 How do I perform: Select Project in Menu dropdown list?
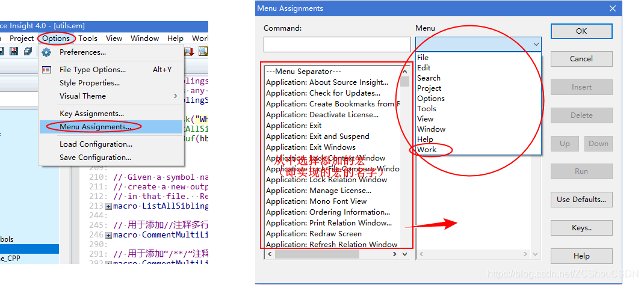click(x=478, y=88)
